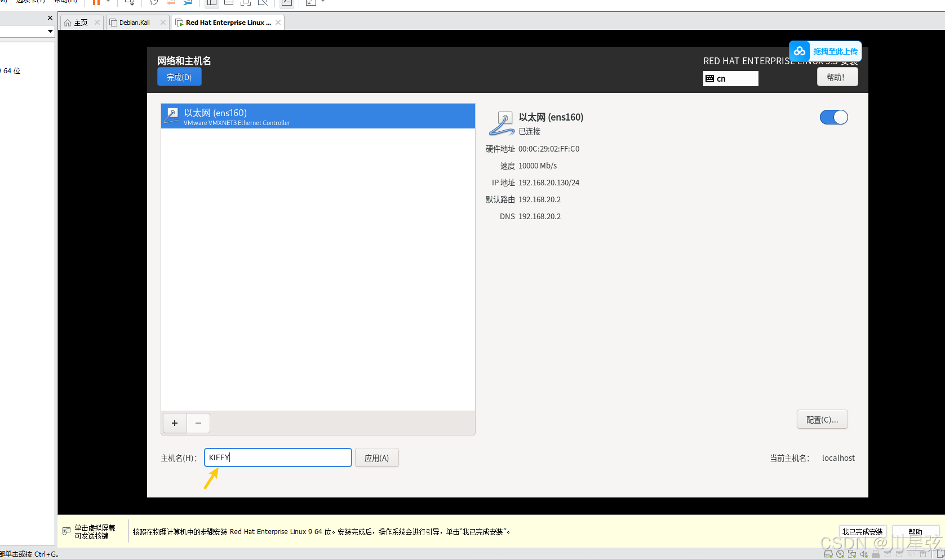The width and height of the screenshot is (945, 560).
Task: Click the speed value 10000 Mb/s
Action: (x=538, y=166)
